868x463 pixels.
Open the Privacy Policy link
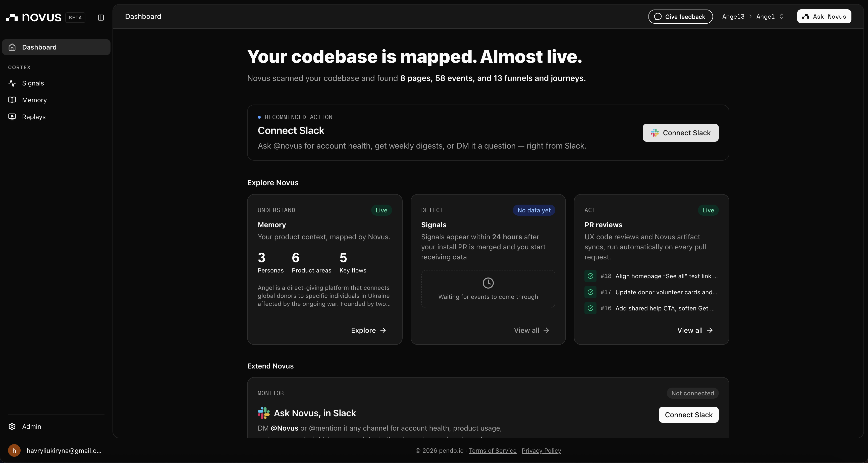(x=541, y=450)
